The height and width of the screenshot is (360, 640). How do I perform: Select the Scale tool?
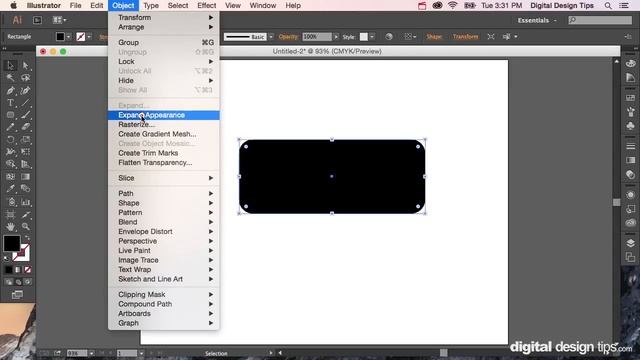[25, 140]
